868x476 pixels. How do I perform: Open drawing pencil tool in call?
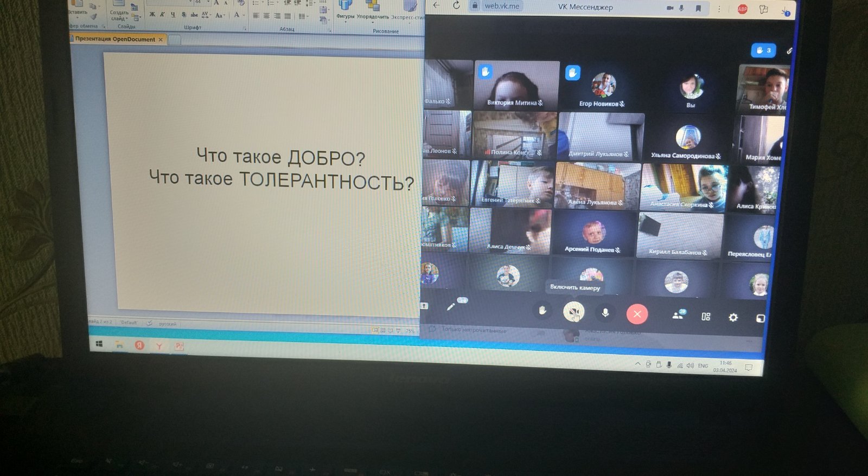click(451, 307)
